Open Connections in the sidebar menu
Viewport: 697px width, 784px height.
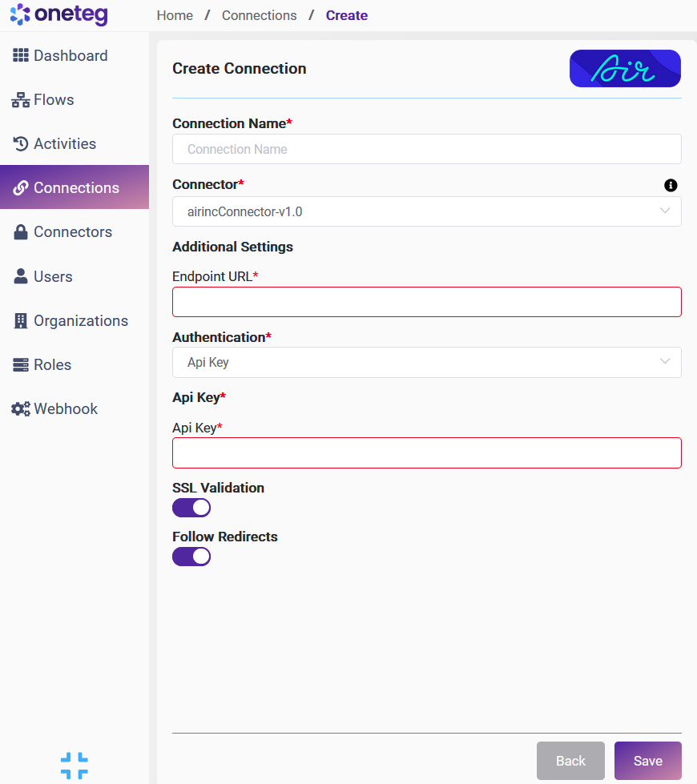click(75, 187)
